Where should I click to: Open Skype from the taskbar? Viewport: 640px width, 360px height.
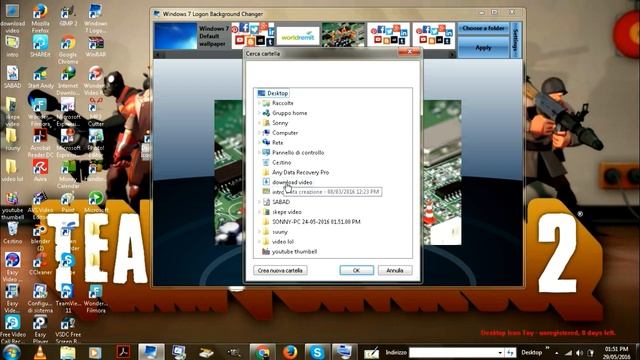317,353
